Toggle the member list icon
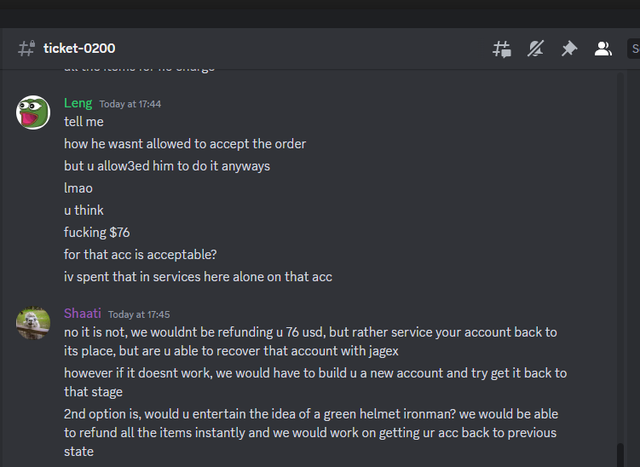Image resolution: width=640 pixels, height=467 pixels. coord(603,49)
